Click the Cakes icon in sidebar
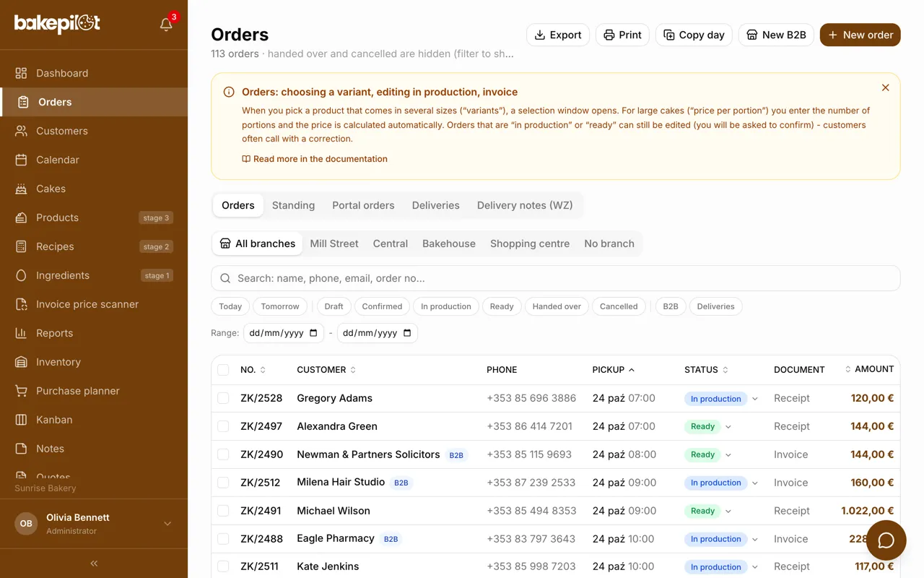 pyautogui.click(x=22, y=189)
